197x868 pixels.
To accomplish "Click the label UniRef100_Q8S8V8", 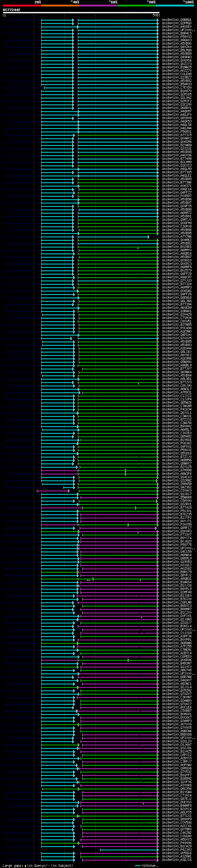I will click(x=177, y=118).
